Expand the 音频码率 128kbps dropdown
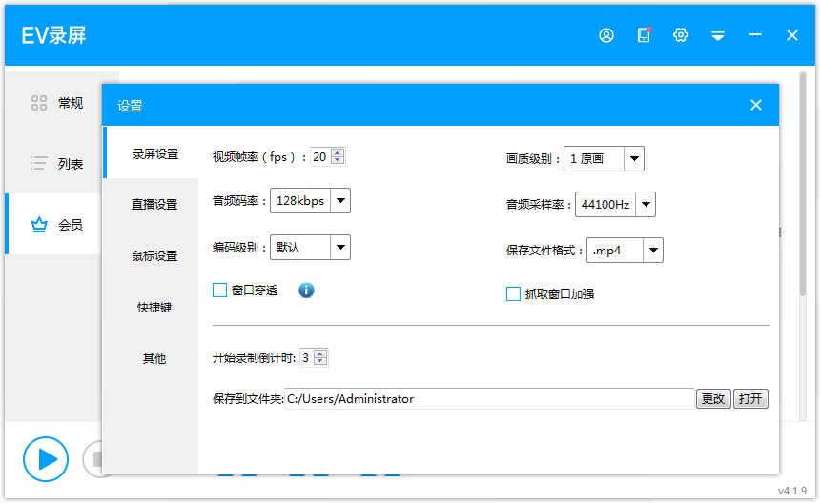 339,201
